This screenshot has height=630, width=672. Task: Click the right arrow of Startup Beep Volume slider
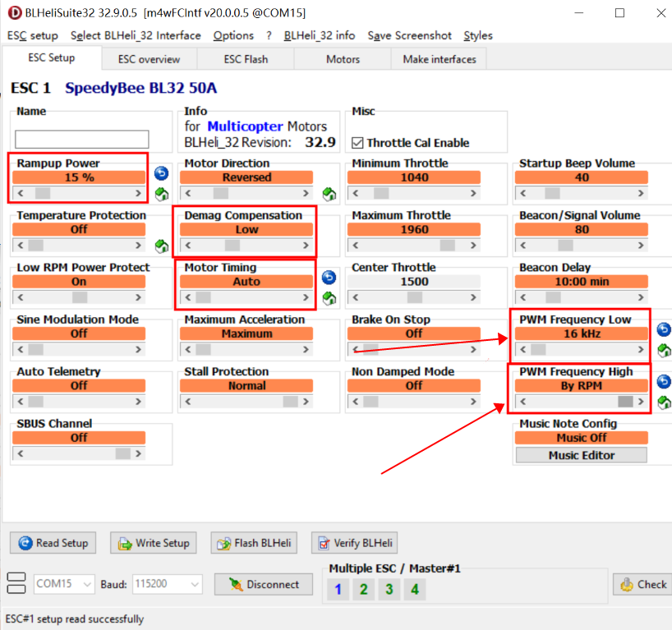coord(641,193)
